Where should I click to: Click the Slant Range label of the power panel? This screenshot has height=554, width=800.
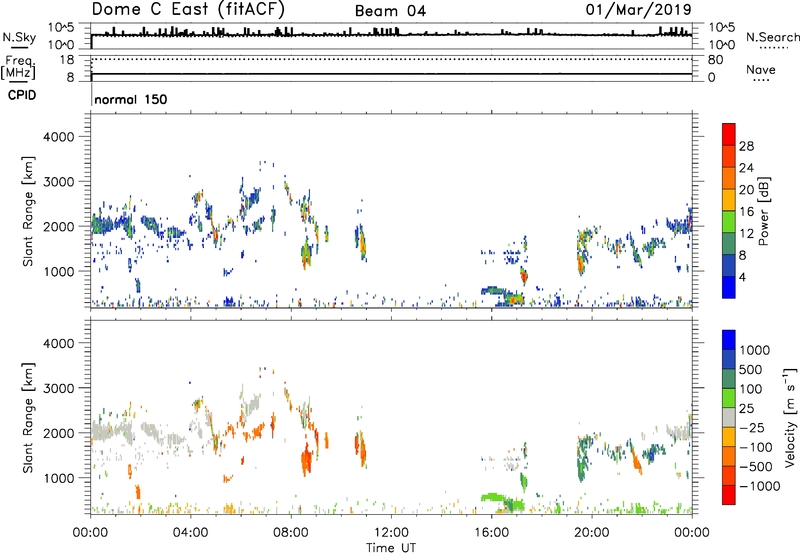(28, 211)
